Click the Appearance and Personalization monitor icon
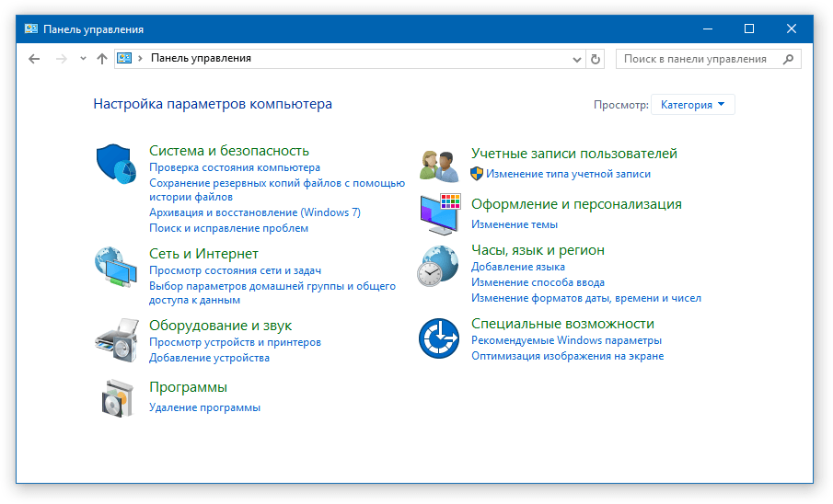Screen dimensions: 833x504 [x=440, y=214]
